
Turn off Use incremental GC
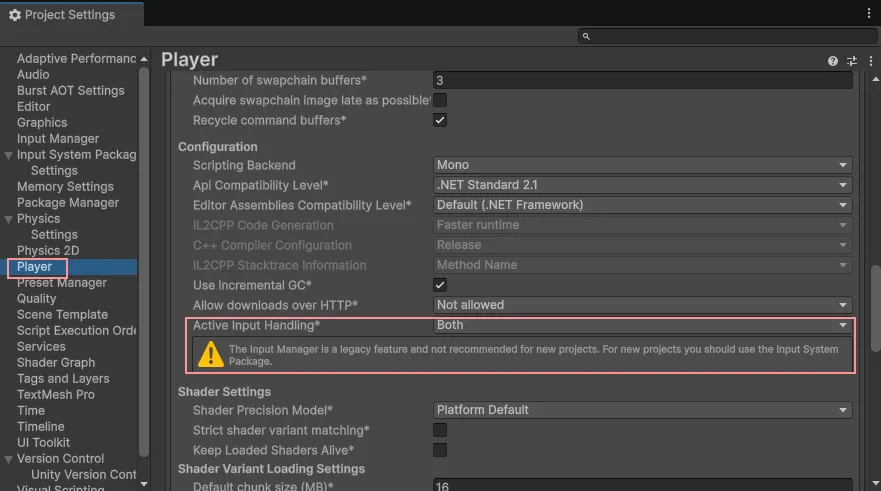(440, 285)
